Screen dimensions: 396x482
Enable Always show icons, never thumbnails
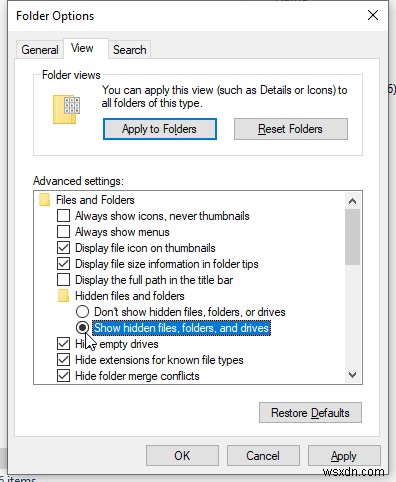click(63, 216)
